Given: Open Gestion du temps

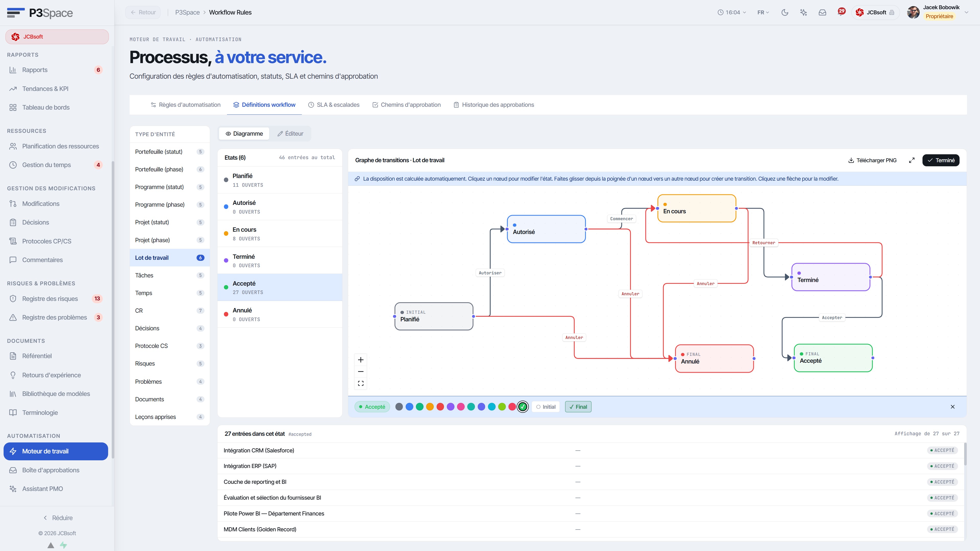Looking at the screenshot, I should tap(56, 165).
